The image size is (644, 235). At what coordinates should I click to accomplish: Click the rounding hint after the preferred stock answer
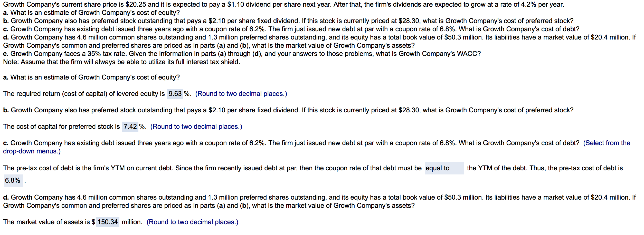click(x=196, y=127)
